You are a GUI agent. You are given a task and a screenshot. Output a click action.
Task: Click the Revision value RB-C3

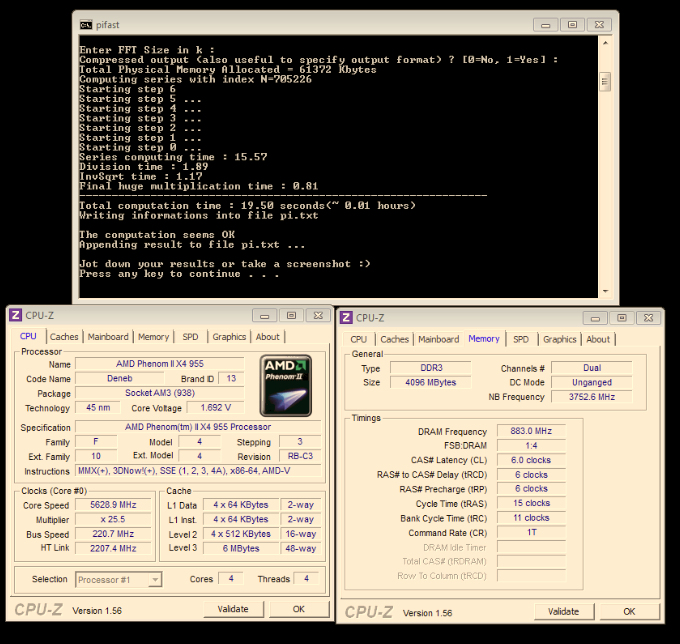tap(300, 456)
